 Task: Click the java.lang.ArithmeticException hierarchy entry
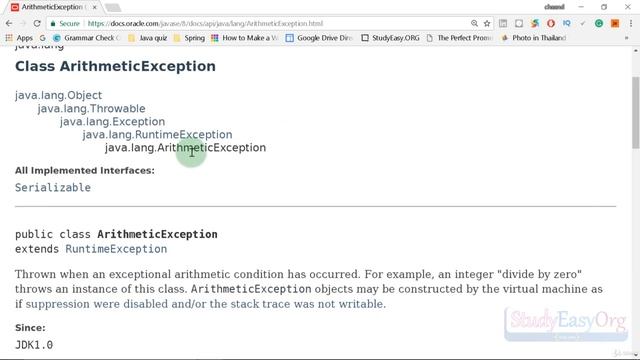(185, 148)
